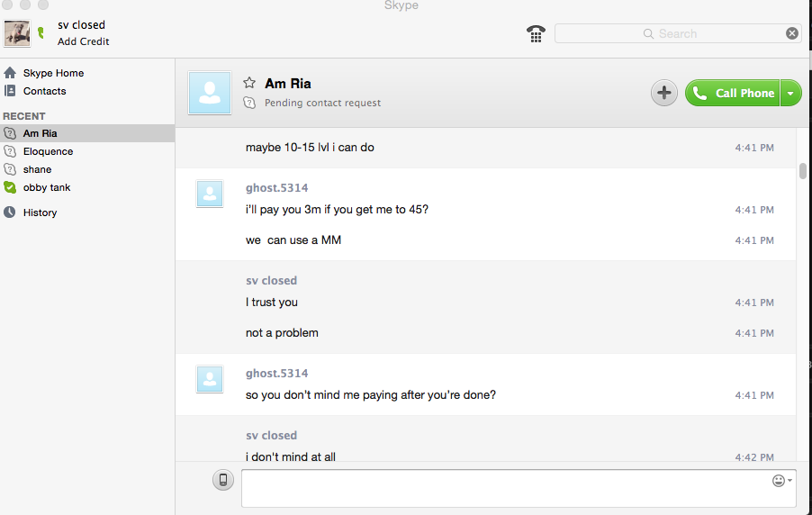
Task: Open the dial pad phone icon
Action: click(536, 34)
